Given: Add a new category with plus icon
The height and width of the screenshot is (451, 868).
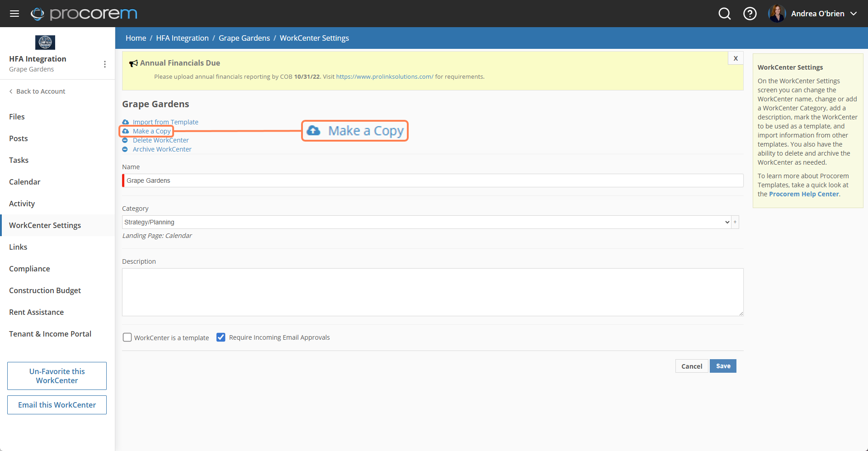Looking at the screenshot, I should click(x=735, y=222).
